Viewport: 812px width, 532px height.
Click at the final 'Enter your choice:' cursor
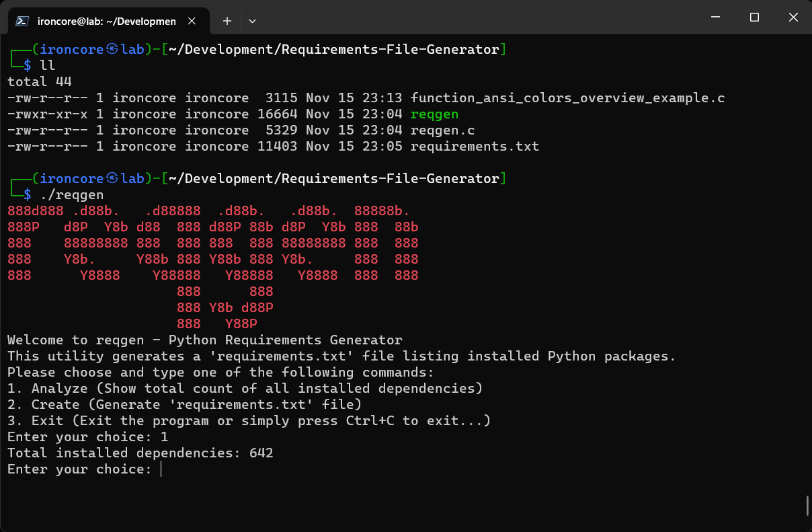pos(161,469)
